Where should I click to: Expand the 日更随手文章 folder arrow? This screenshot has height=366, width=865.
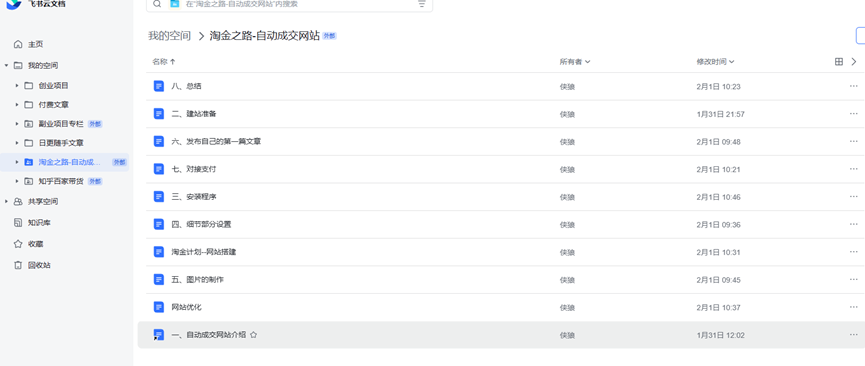point(17,143)
